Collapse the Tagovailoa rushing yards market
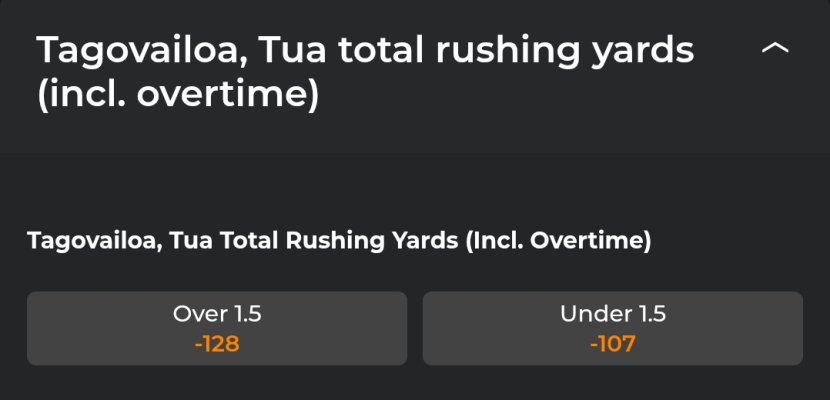The image size is (830, 400). point(775,49)
